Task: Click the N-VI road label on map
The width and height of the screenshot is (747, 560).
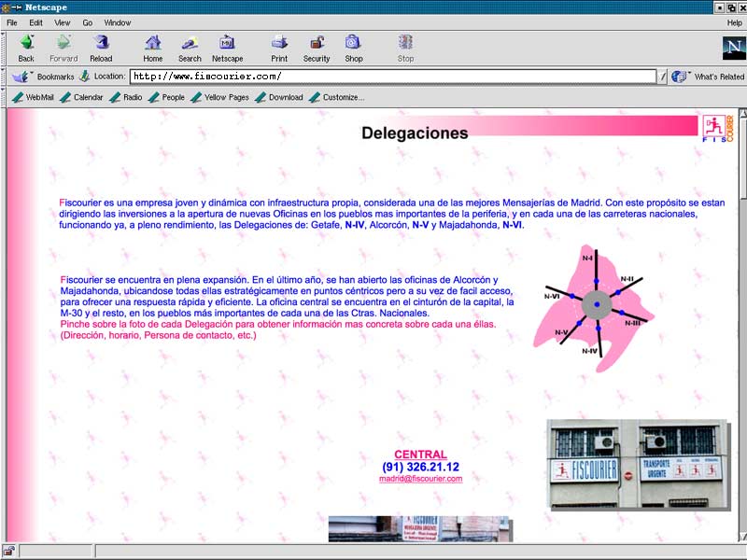Action: 552,296
